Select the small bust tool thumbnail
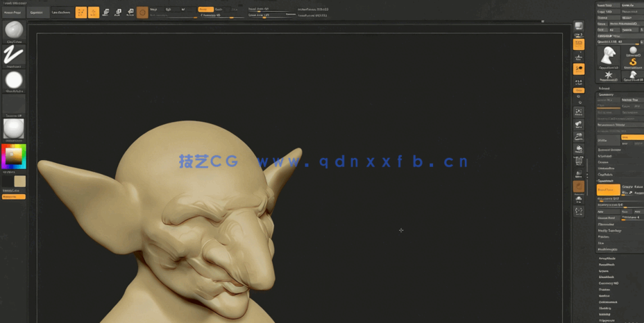644x323 pixels. pyautogui.click(x=633, y=76)
